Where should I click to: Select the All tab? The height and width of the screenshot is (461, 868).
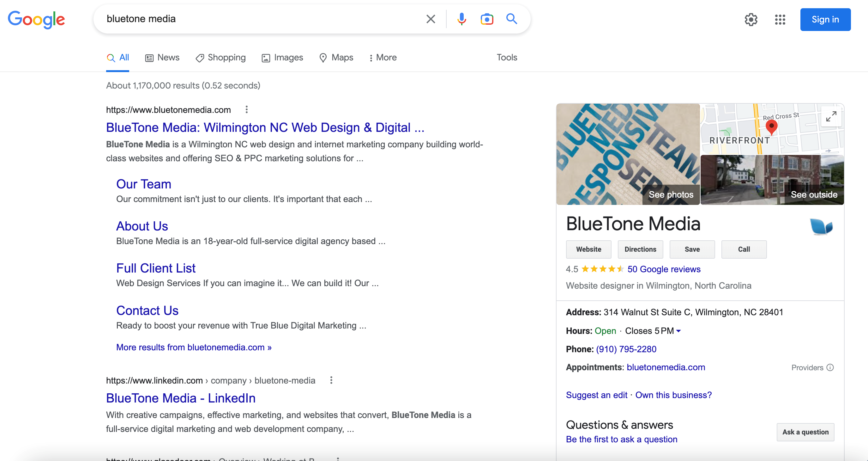coord(118,57)
